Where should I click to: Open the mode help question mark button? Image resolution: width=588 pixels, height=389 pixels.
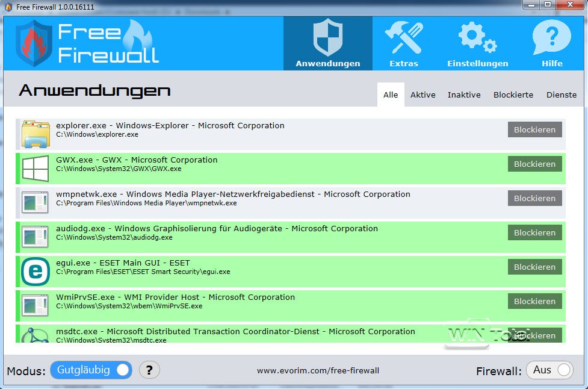(x=149, y=370)
